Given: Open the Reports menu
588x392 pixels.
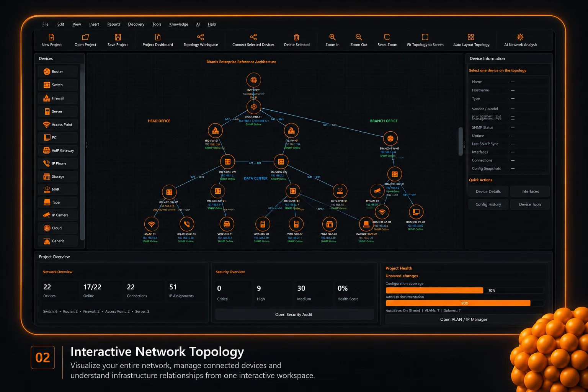Looking at the screenshot, I should [114, 24].
